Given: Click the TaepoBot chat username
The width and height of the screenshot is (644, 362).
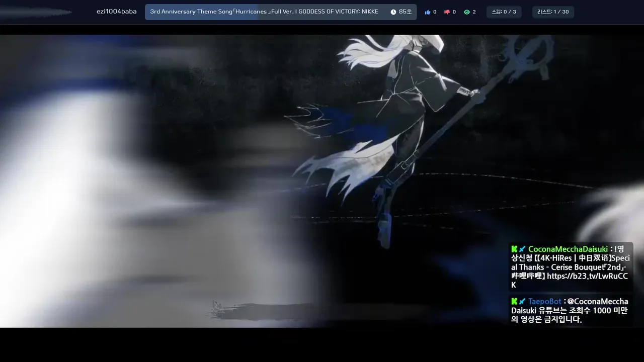Looking at the screenshot, I should click(x=545, y=301).
